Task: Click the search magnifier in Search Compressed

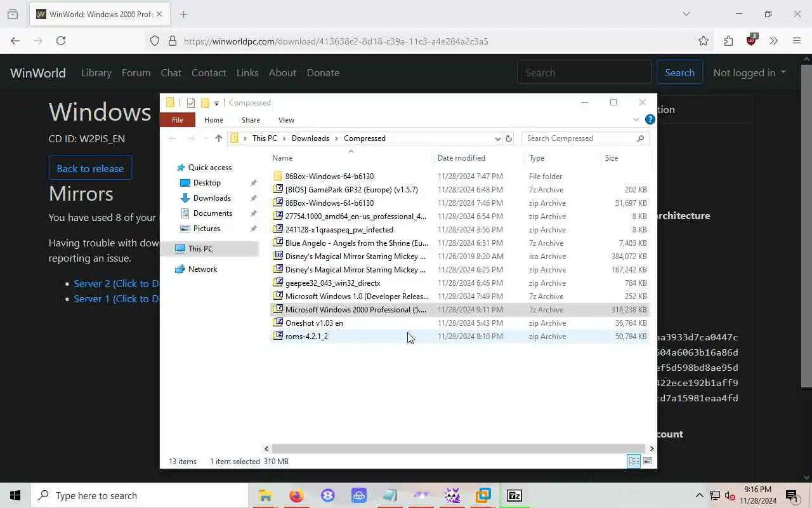Action: click(640, 138)
